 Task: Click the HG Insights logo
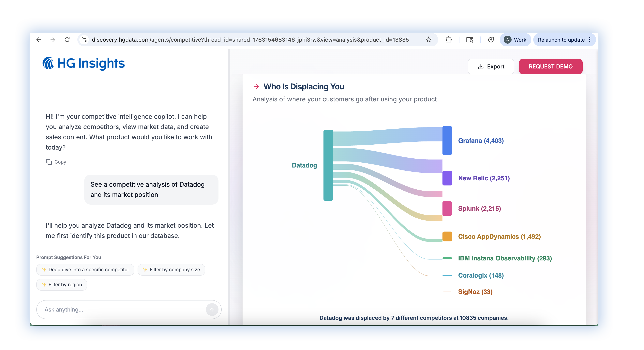pos(83,63)
